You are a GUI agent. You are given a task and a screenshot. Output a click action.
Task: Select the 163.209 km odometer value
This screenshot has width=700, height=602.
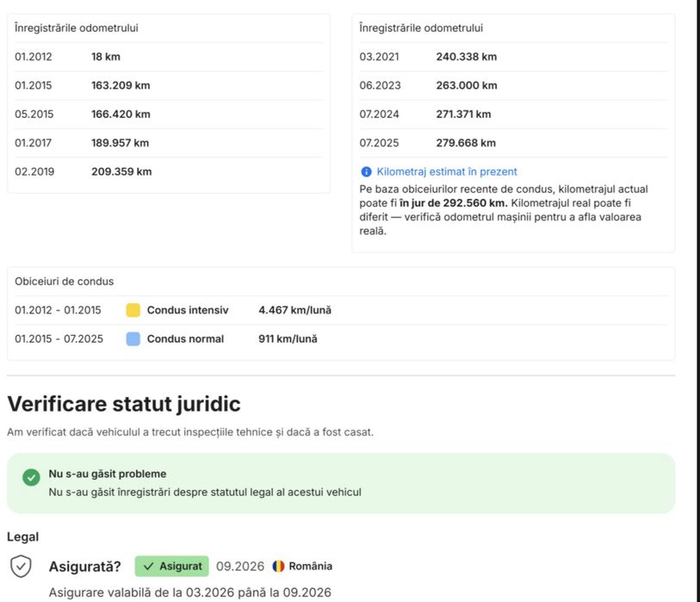point(121,85)
